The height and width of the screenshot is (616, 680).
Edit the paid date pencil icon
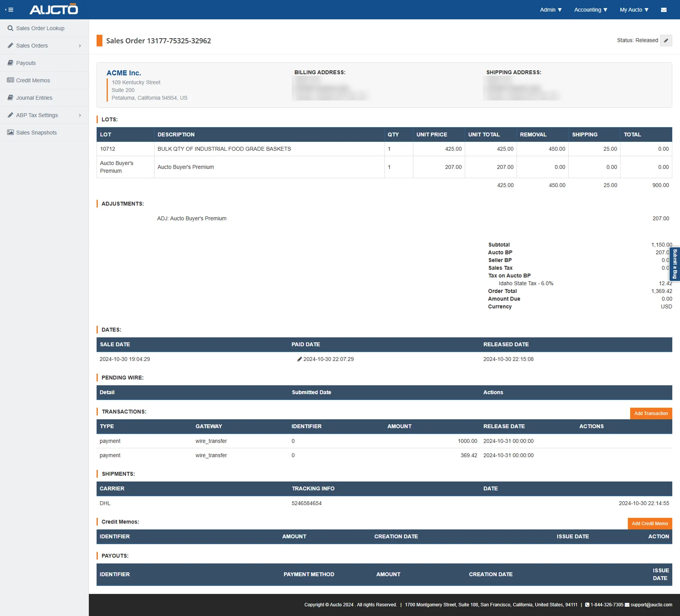pos(299,359)
